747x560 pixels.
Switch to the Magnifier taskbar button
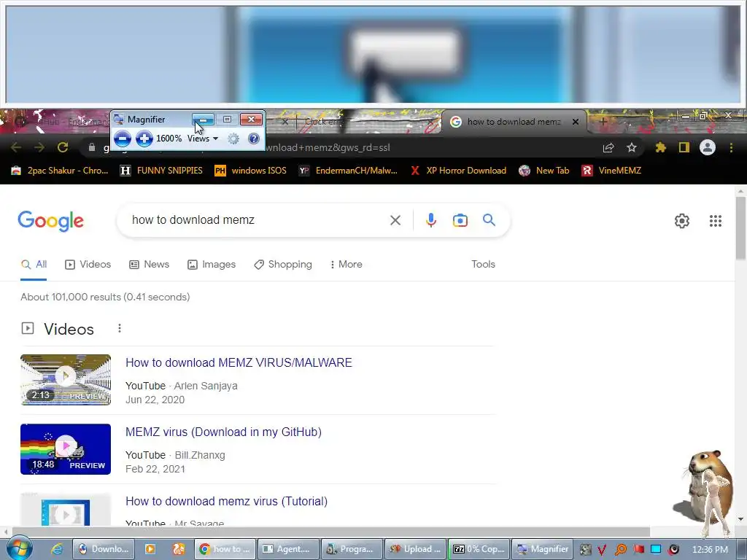pyautogui.click(x=542, y=549)
